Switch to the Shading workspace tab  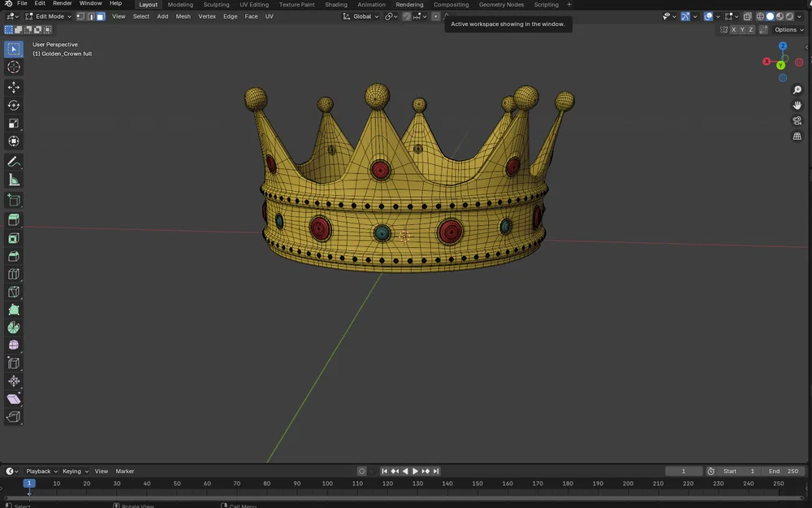point(336,4)
